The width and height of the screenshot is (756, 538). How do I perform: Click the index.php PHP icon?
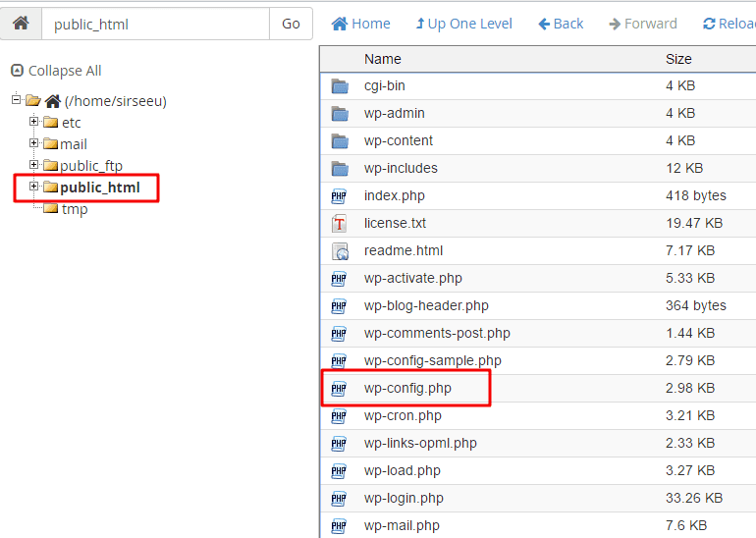click(x=339, y=196)
